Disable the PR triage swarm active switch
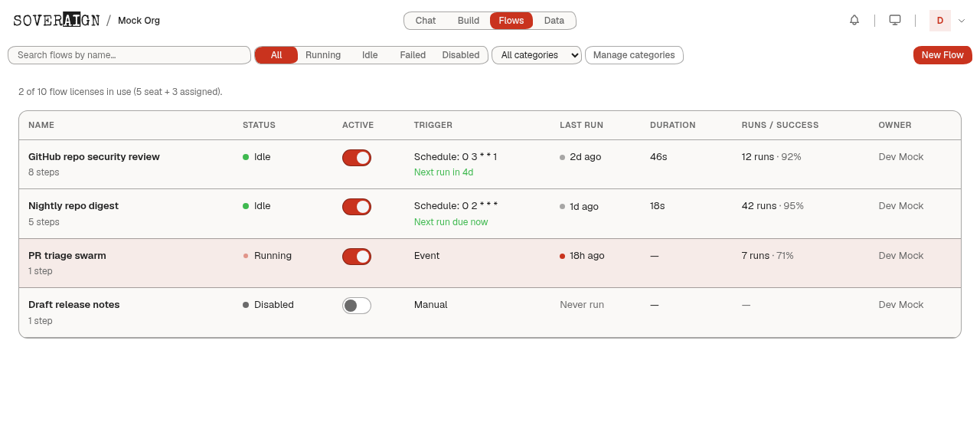Viewport: 980px width, 442px height. [x=357, y=257]
